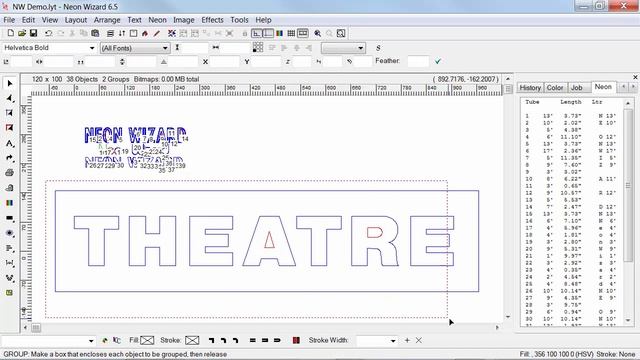Click the green checkmark apply icon
Viewport: 640px width, 360px height.
(438, 61)
